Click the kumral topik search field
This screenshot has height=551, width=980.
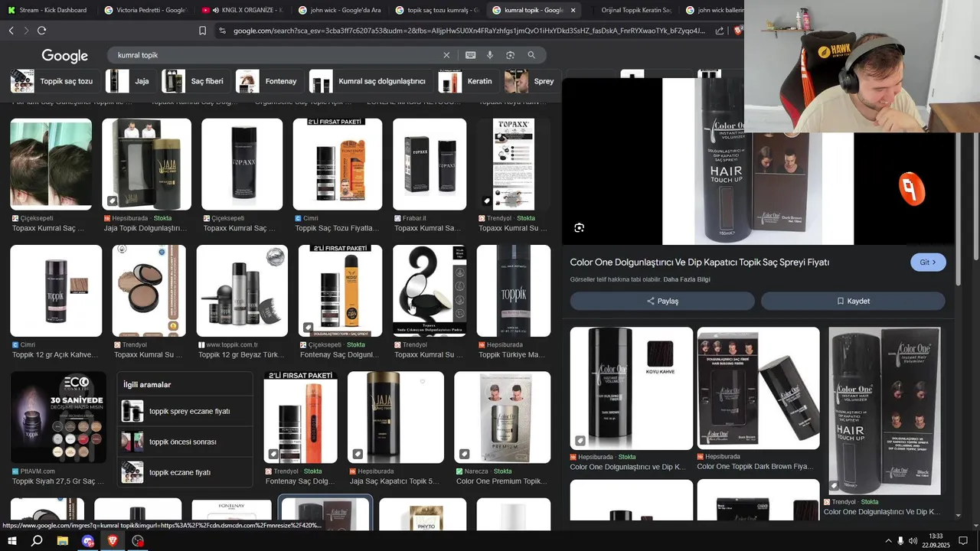coord(276,55)
